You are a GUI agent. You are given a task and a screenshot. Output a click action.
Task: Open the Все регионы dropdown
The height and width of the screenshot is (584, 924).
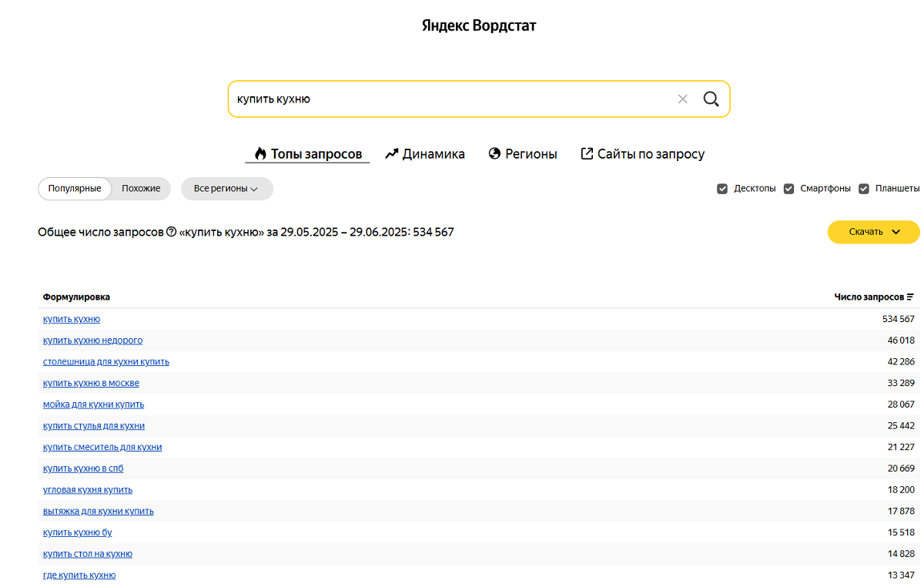point(226,189)
